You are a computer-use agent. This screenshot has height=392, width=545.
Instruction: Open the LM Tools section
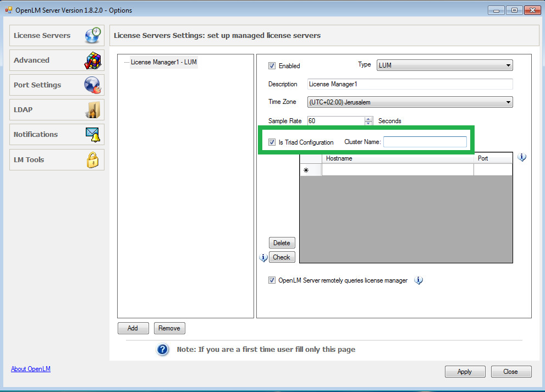coord(57,159)
